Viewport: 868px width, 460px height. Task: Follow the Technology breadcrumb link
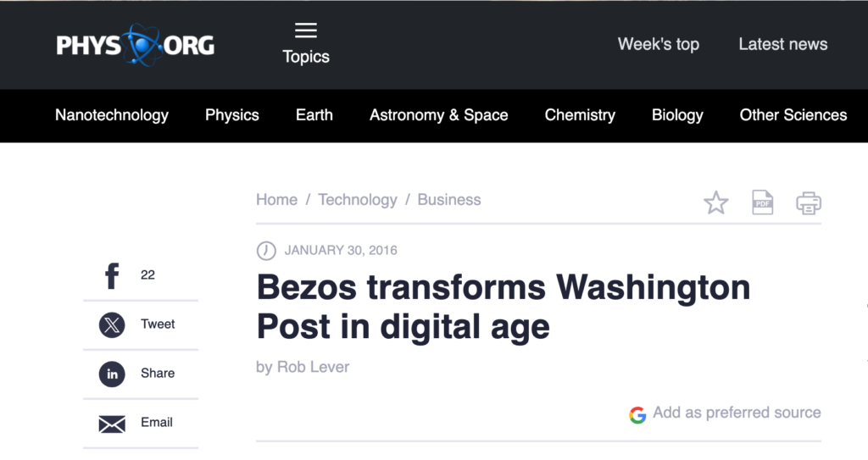(358, 200)
